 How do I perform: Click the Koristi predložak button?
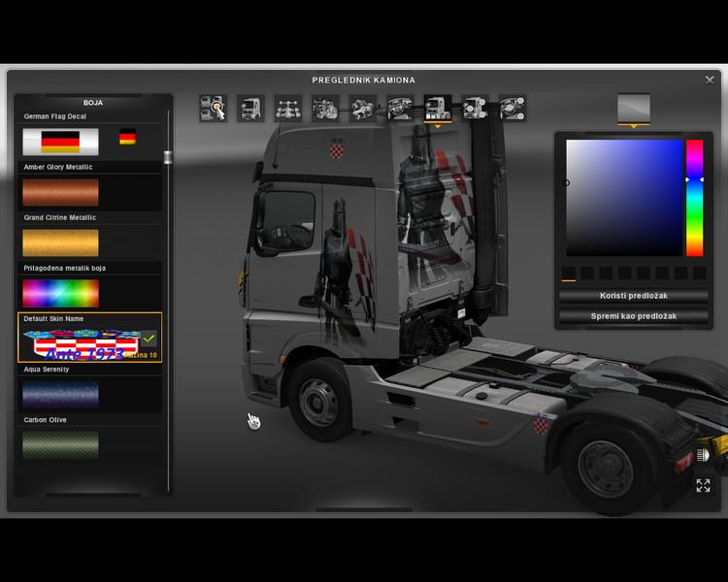(x=635, y=296)
